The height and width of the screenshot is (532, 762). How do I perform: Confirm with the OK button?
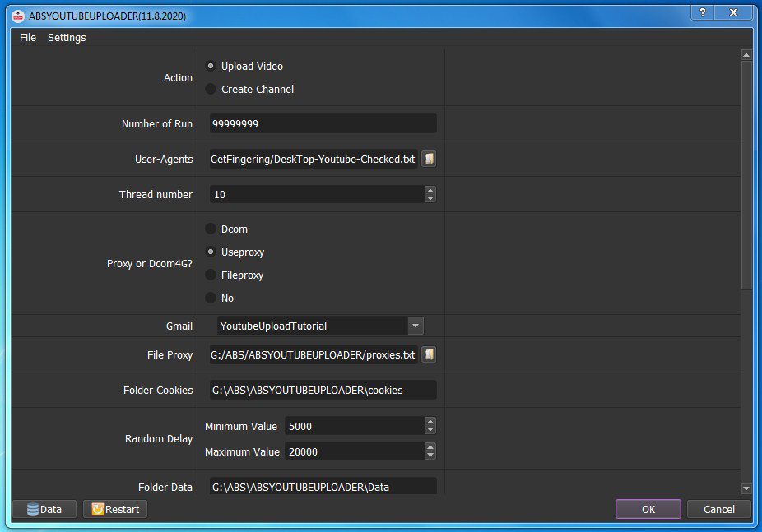pos(648,509)
